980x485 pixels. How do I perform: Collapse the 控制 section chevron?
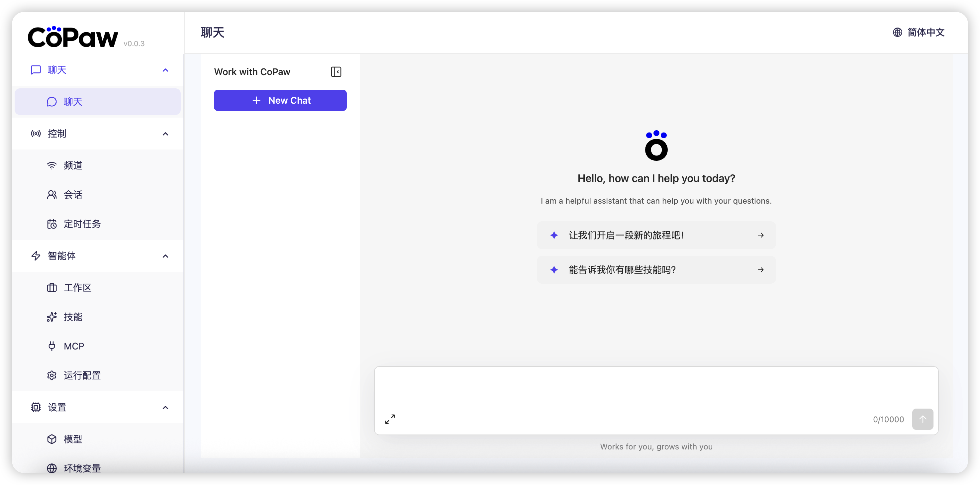point(165,134)
